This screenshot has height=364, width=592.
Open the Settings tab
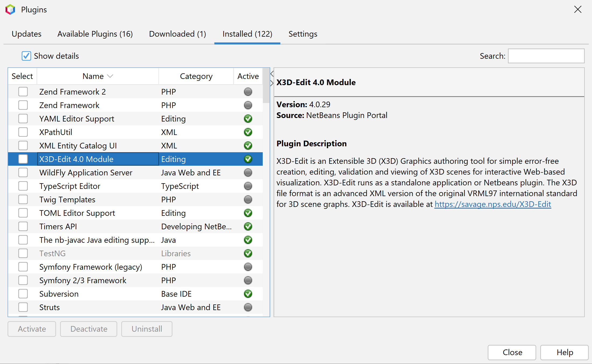tap(303, 34)
